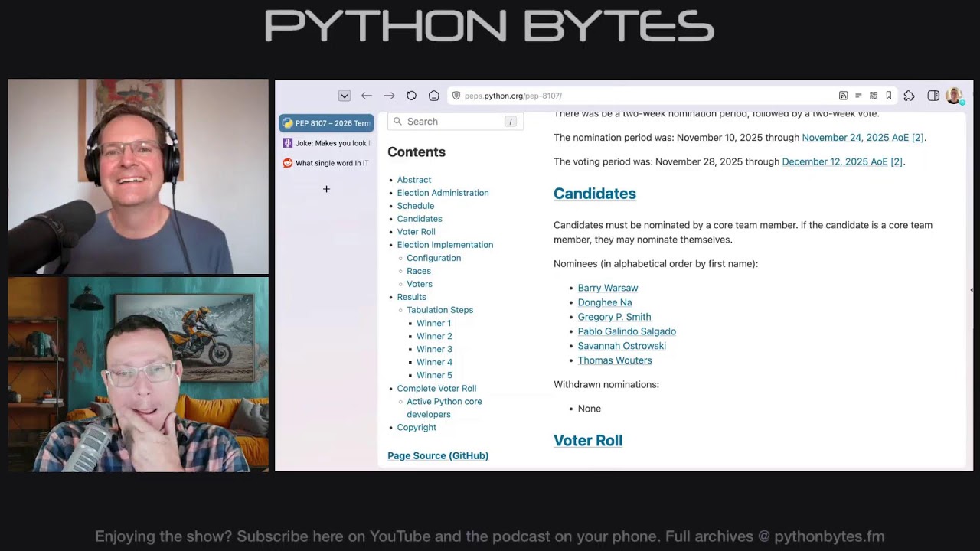
Task: Click the Voter Roll section heading
Action: [588, 441]
